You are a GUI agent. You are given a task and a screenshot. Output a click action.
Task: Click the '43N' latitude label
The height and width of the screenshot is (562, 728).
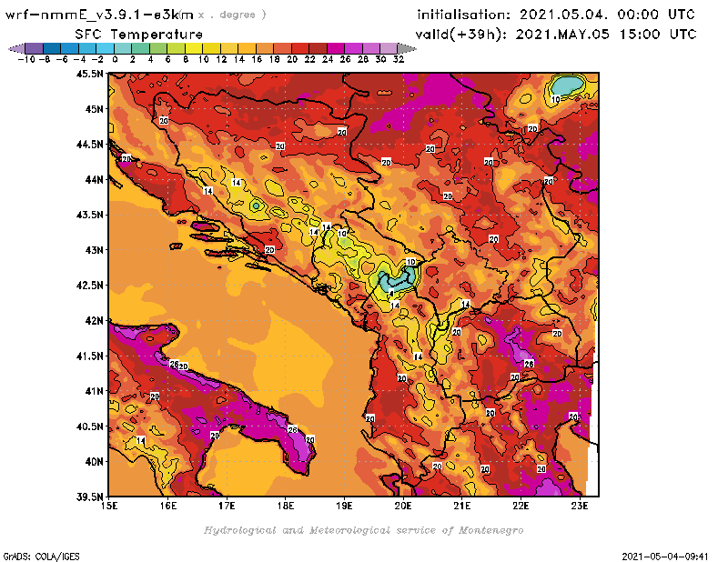[x=94, y=250]
